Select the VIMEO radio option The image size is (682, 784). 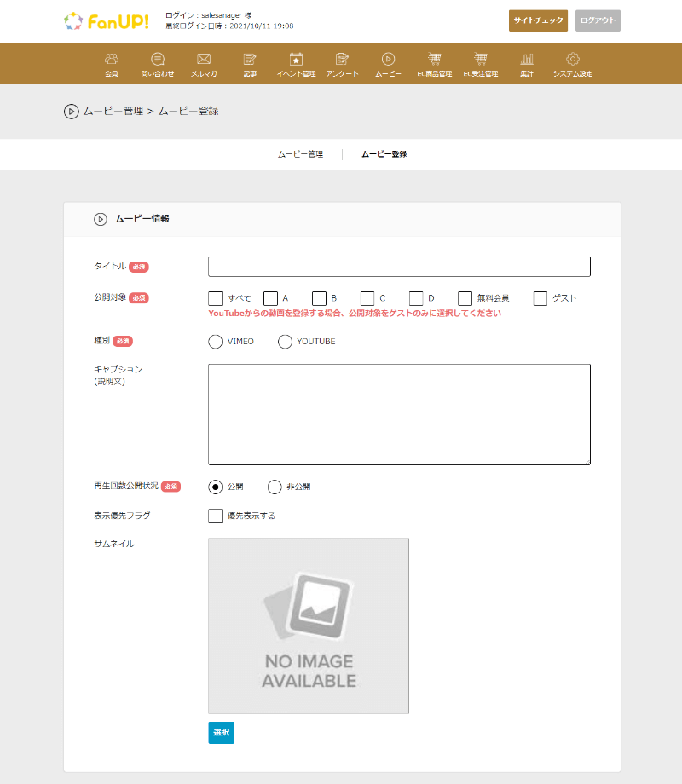pyautogui.click(x=216, y=342)
